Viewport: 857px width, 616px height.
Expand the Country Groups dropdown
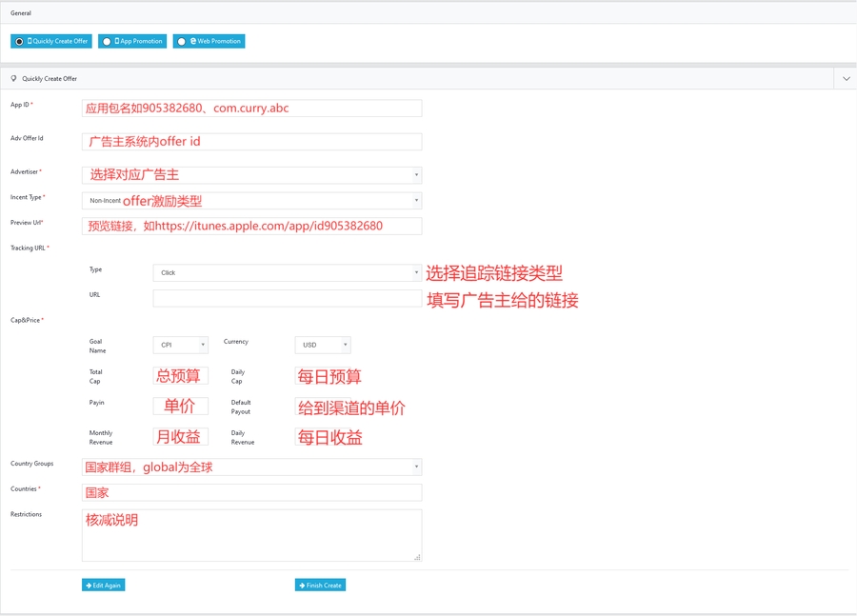click(251, 467)
